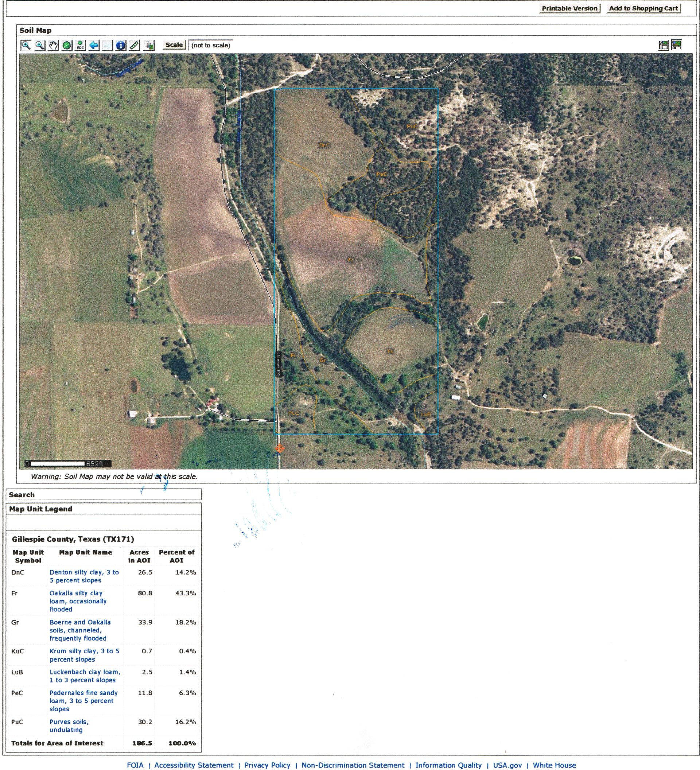
Task: Expand the Search panel header
Action: click(x=104, y=495)
